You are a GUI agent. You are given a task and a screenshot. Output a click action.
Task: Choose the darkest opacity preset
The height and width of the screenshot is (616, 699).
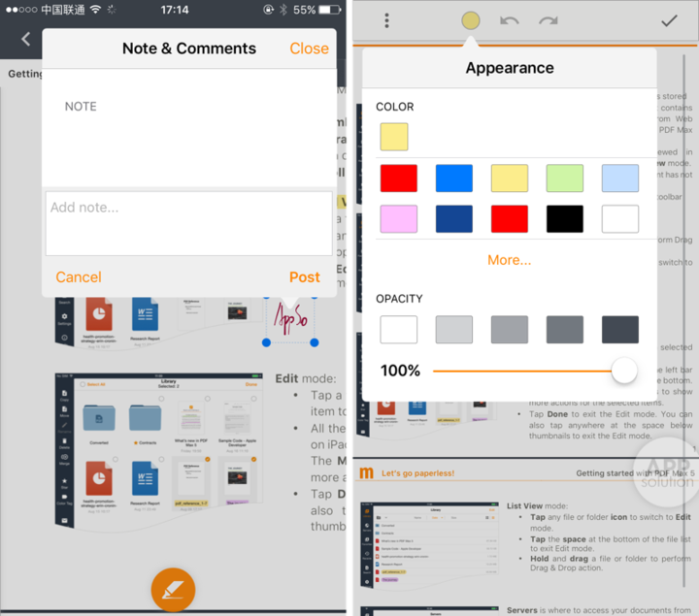coord(619,330)
